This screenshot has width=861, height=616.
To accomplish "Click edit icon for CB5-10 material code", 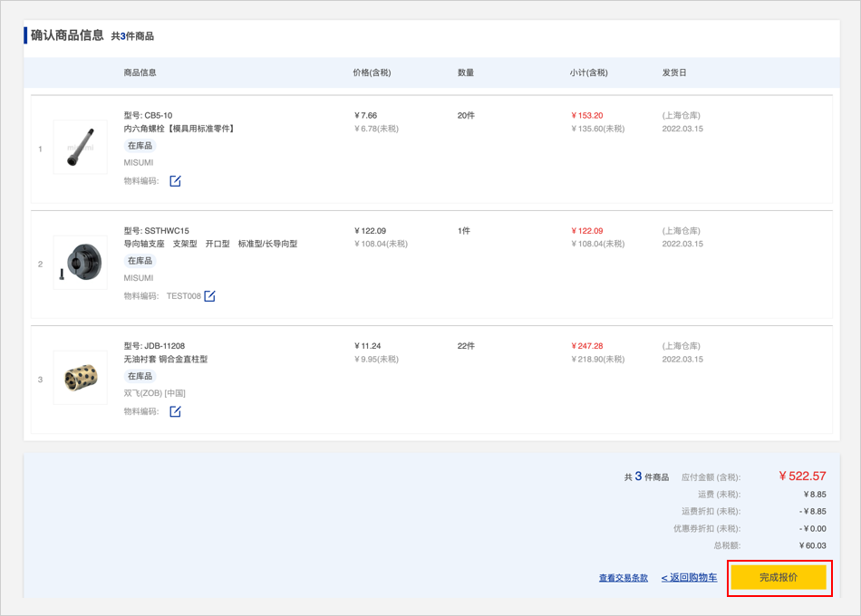I will point(175,181).
